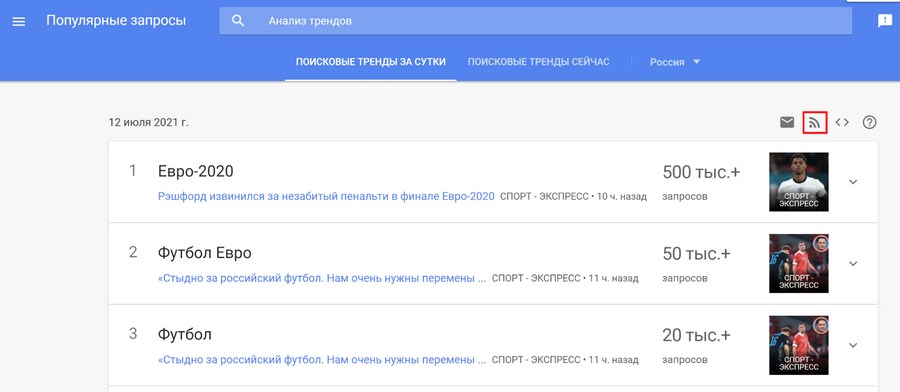Click the 20 тыс.+ search count

[x=697, y=335]
